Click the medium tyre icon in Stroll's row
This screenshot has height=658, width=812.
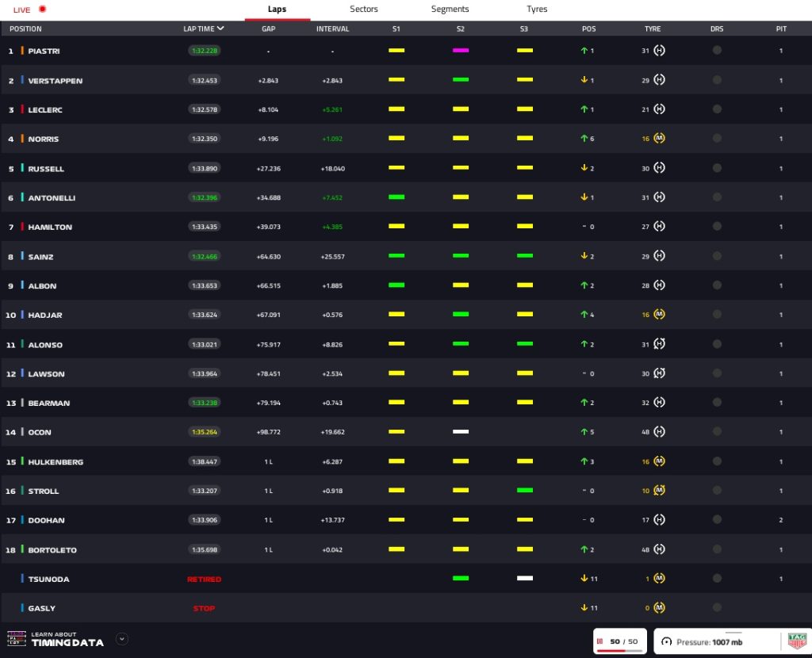[658, 491]
